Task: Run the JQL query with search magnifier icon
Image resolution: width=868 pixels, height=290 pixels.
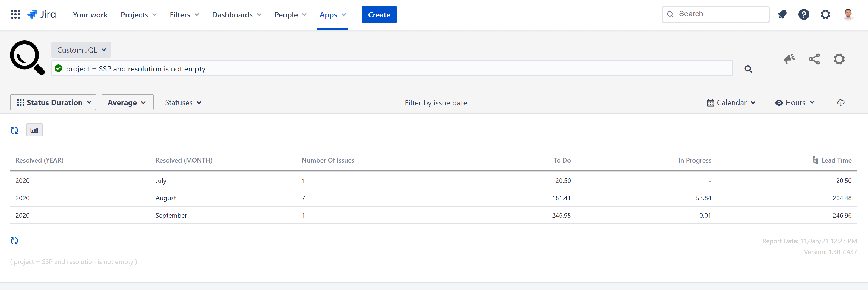Action: [748, 69]
